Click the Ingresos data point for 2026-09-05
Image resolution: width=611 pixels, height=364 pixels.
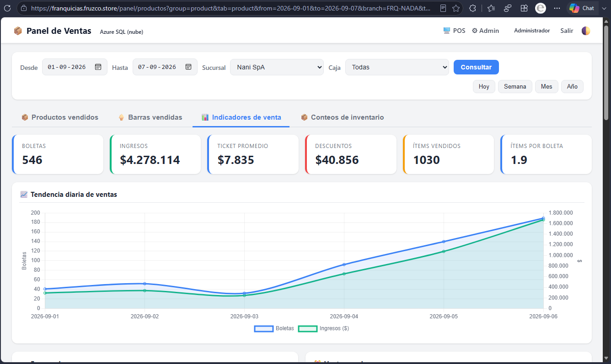(444, 251)
